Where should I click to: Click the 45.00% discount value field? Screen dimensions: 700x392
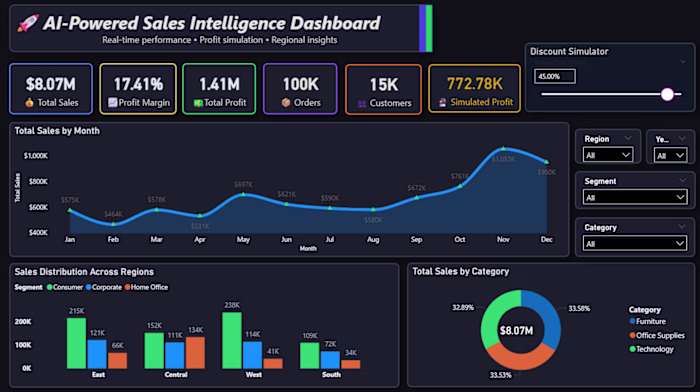coord(555,76)
